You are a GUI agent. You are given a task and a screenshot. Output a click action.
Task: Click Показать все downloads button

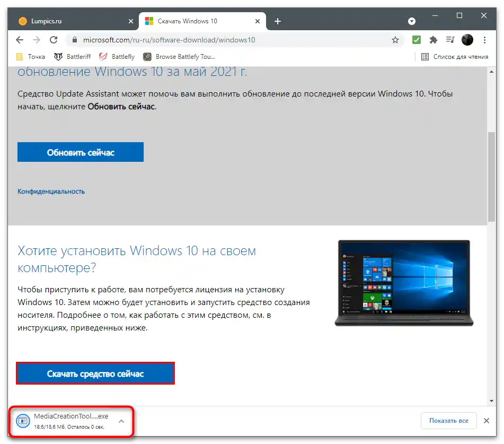449,421
